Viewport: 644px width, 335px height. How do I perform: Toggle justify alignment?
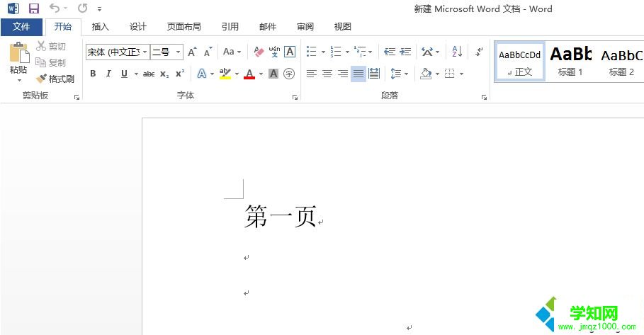pyautogui.click(x=358, y=74)
